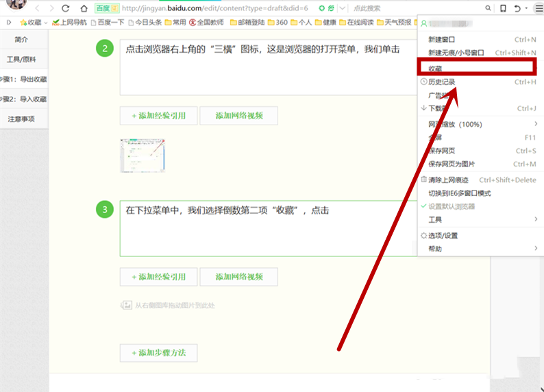Click the green shield icon in address bar
This screenshot has height=392, width=544.
[x=322, y=8]
